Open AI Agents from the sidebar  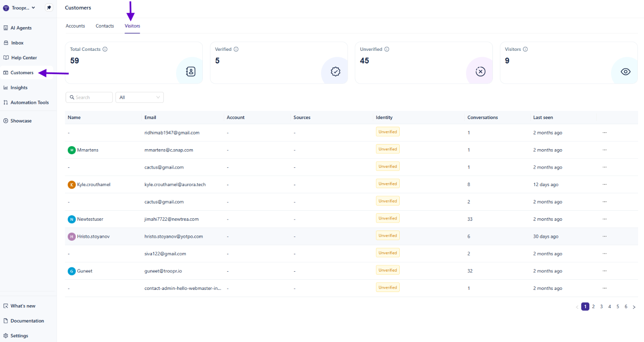tap(17, 28)
